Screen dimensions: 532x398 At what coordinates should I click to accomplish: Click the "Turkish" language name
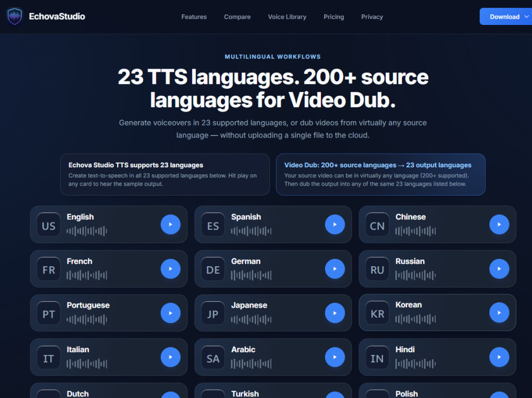tap(245, 394)
